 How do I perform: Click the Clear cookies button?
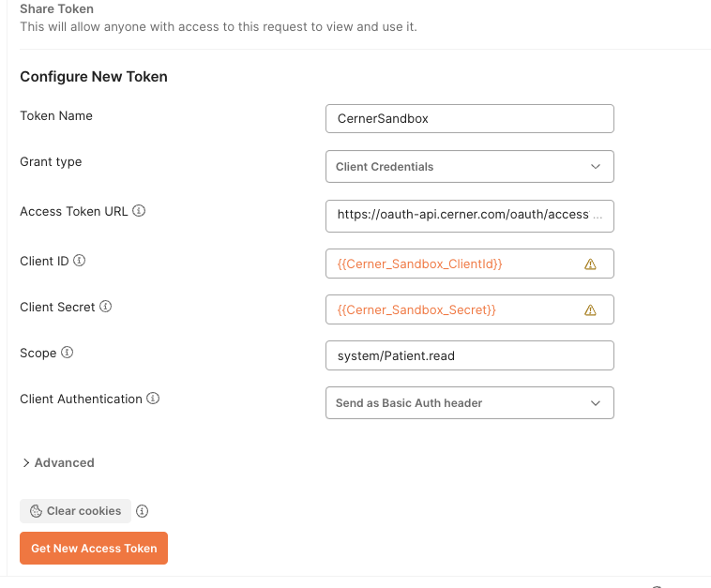[x=75, y=511]
